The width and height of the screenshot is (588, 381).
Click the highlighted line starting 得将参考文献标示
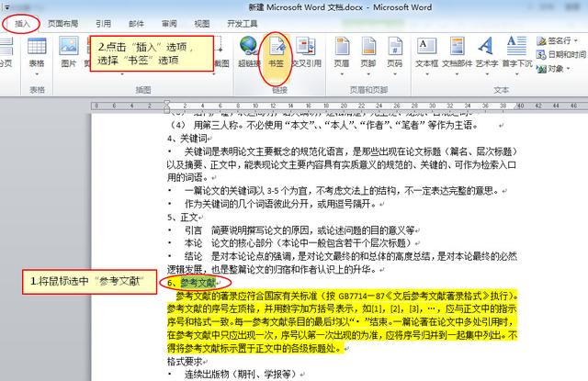pos(255,348)
